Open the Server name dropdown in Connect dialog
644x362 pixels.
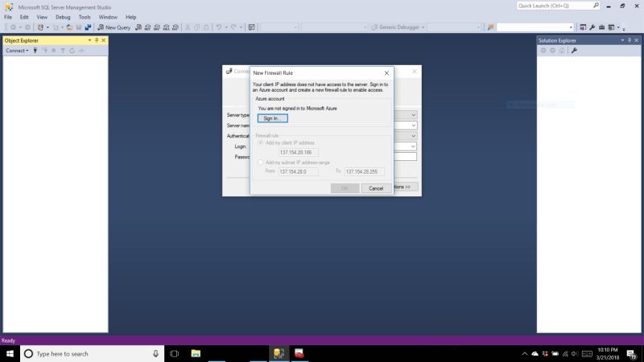pyautogui.click(x=413, y=125)
